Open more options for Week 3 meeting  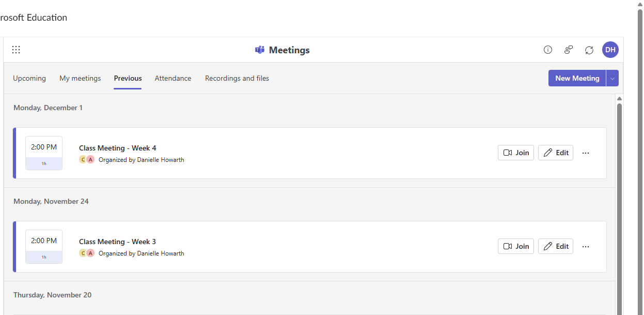tap(586, 246)
